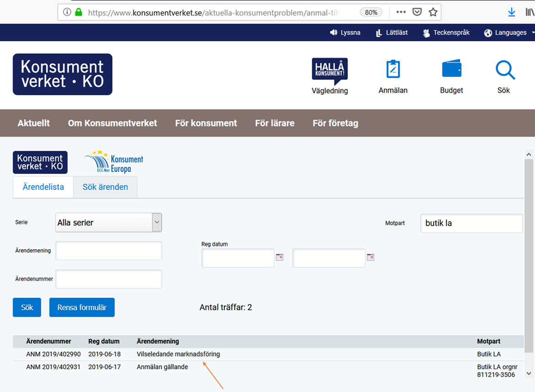Open the För konsument menu
This screenshot has width=535, height=392.
[x=206, y=123]
